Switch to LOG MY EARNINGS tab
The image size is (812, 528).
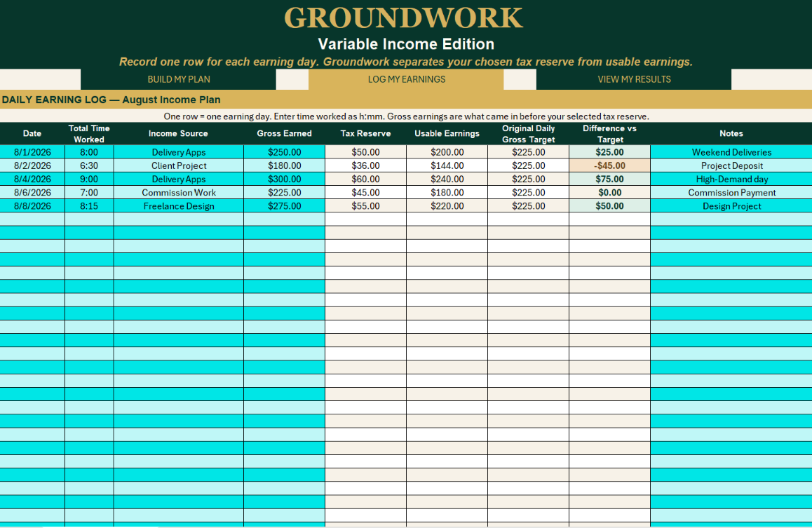pyautogui.click(x=406, y=79)
